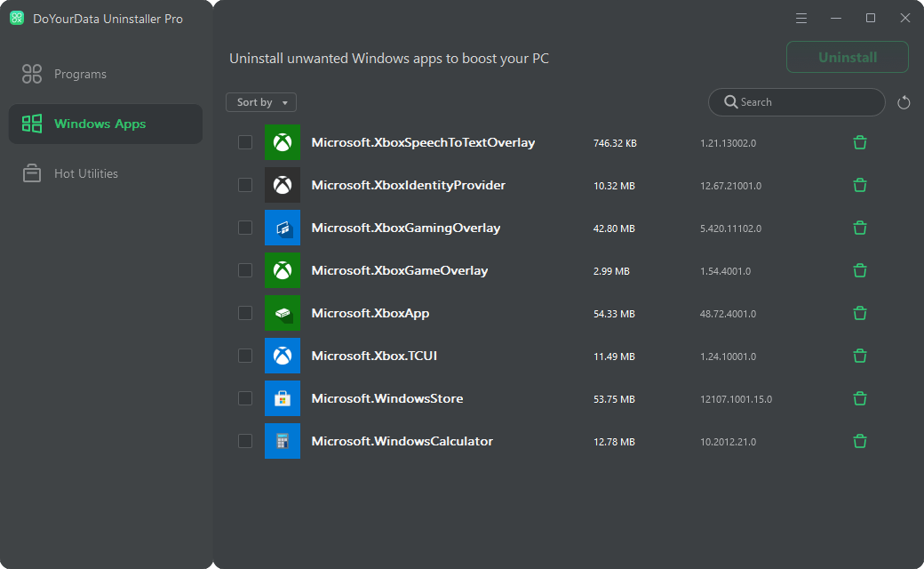Viewport: 924px width, 569px height.
Task: Click version number 12107.1001.15.0
Action: tap(736, 399)
